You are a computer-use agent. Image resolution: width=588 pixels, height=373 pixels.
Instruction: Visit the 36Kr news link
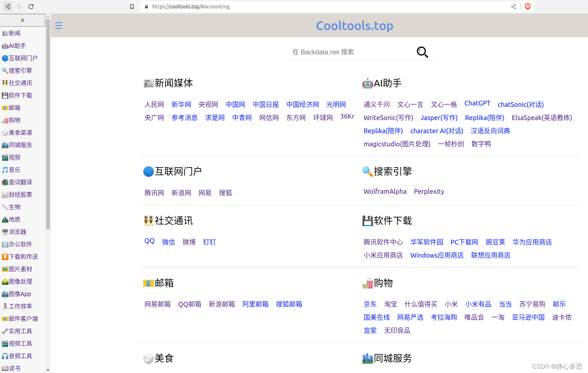tap(347, 116)
